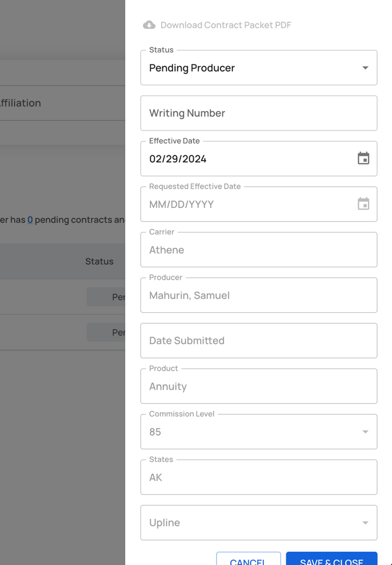Image resolution: width=392 pixels, height=565 pixels.
Task: Click the Save & Close button
Action: (x=332, y=559)
